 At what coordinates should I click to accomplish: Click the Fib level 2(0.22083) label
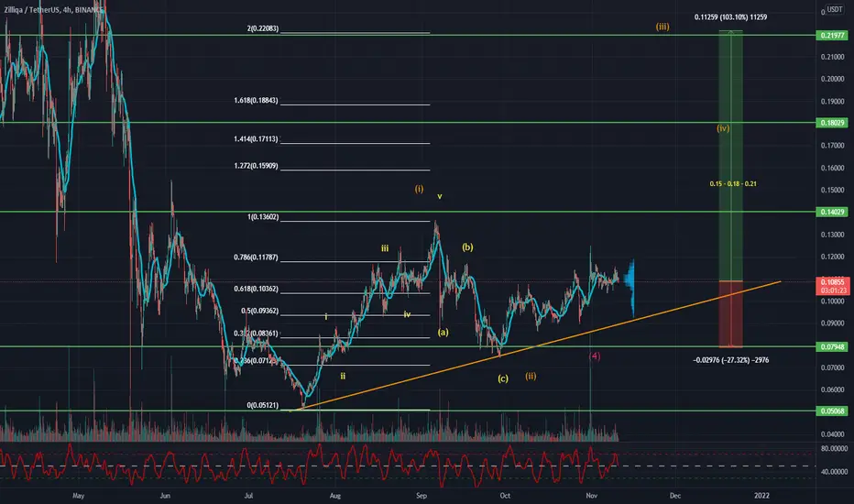pos(262,28)
